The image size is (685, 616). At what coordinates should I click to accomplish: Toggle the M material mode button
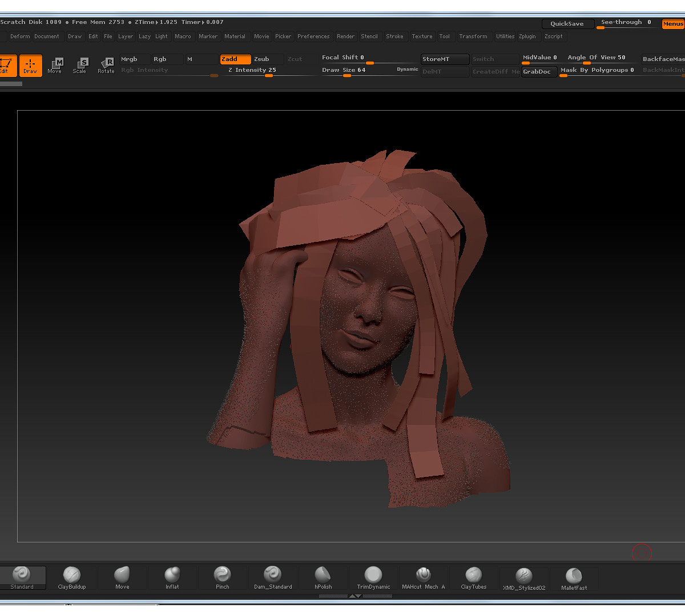[202, 59]
